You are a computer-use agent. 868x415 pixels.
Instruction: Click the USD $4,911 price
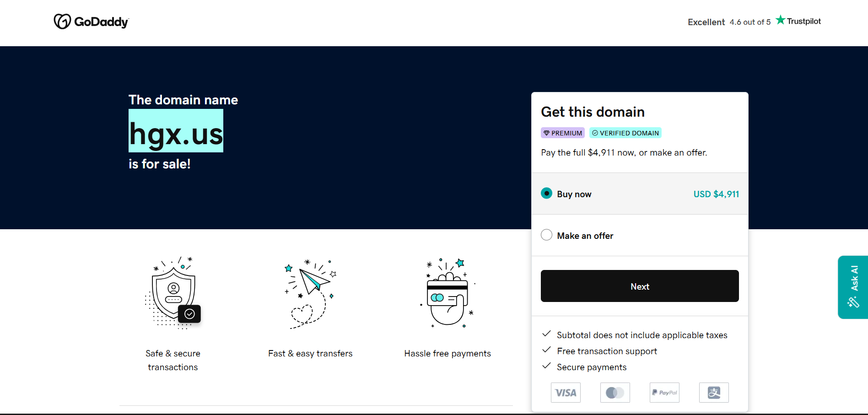pos(716,194)
